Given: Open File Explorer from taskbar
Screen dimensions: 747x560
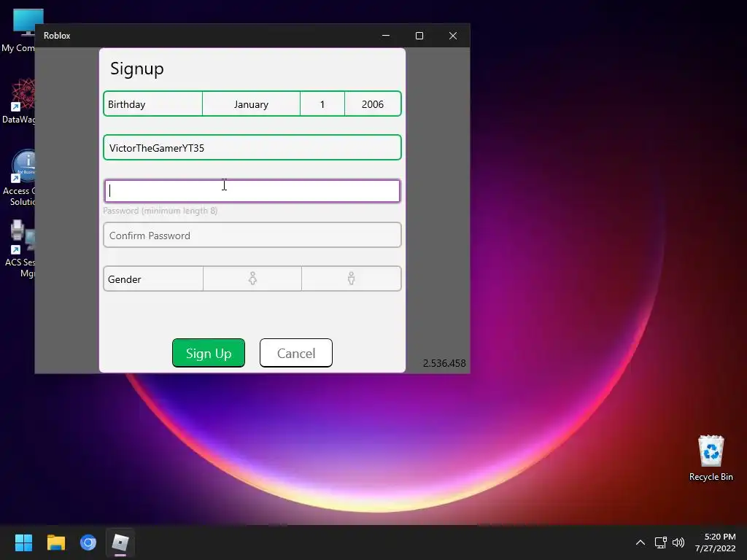Looking at the screenshot, I should tap(55, 542).
